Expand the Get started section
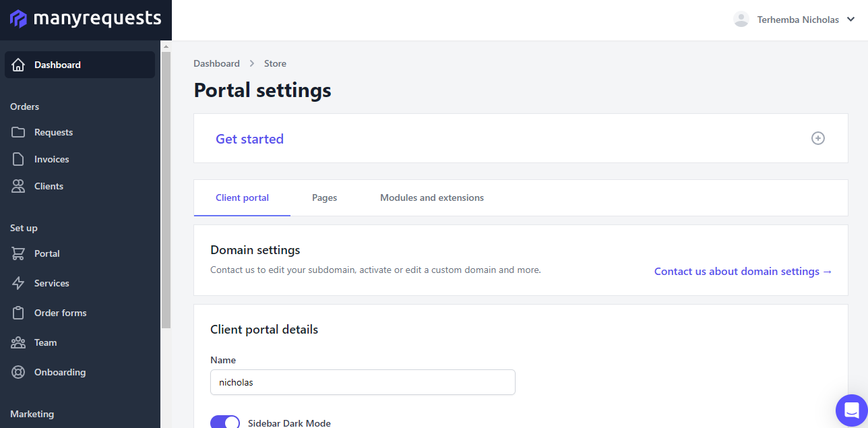This screenshot has width=868, height=428. point(817,138)
